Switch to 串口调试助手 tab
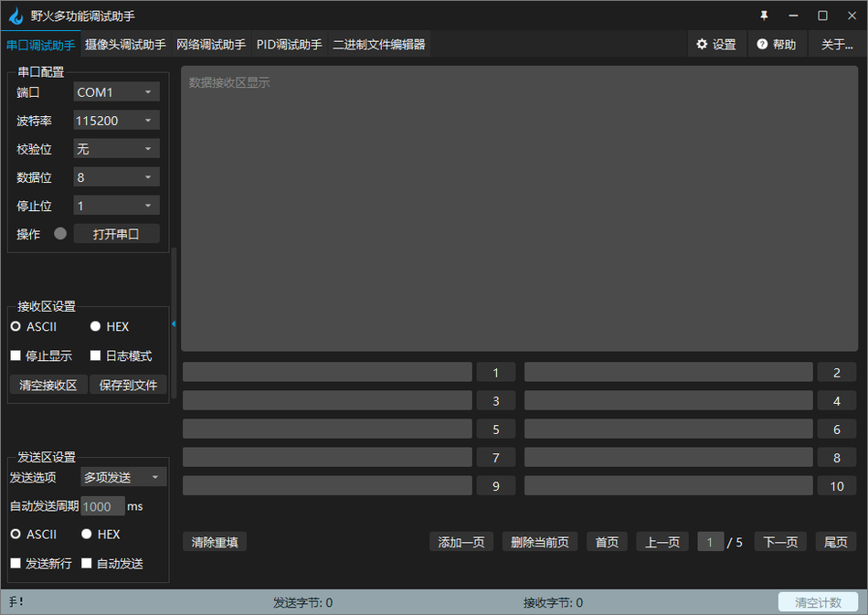Image resolution: width=868 pixels, height=615 pixels. click(x=40, y=45)
